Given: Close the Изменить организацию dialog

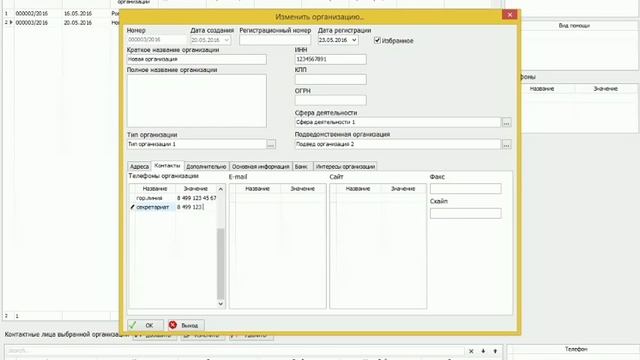Looking at the screenshot, I should point(509,15).
